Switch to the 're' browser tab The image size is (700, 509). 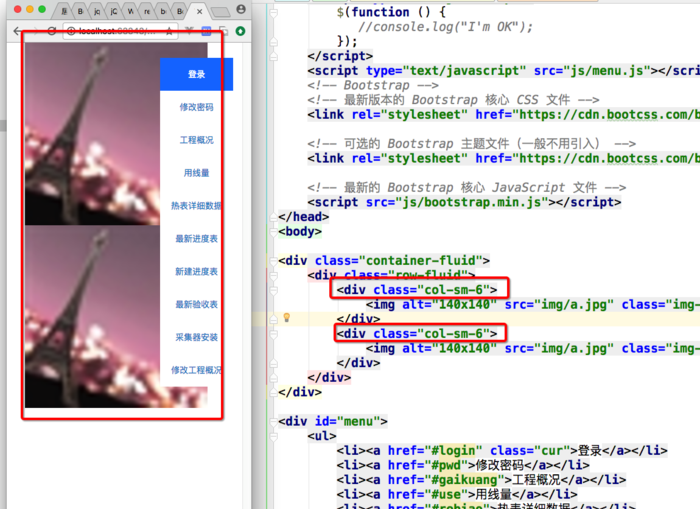tap(146, 11)
